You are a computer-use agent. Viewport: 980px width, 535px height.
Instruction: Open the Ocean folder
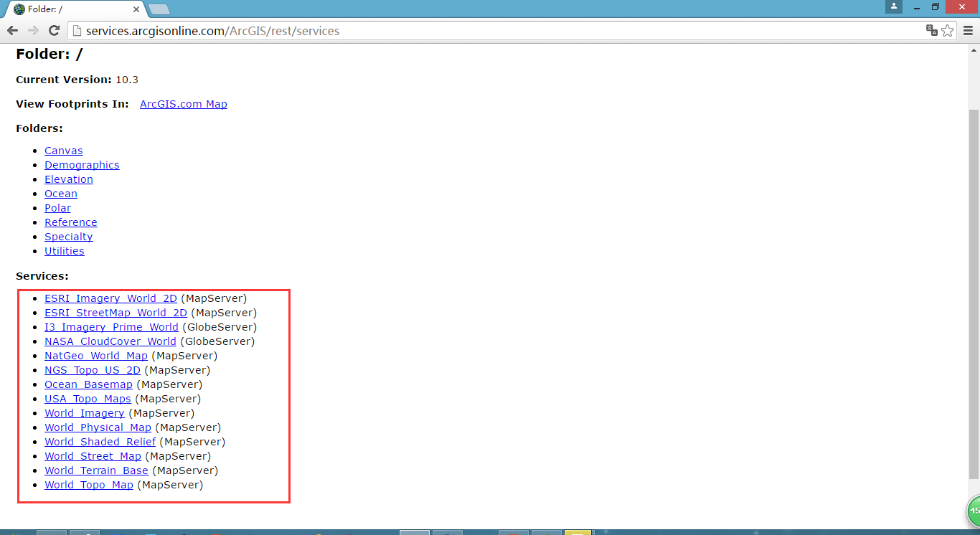tap(61, 194)
